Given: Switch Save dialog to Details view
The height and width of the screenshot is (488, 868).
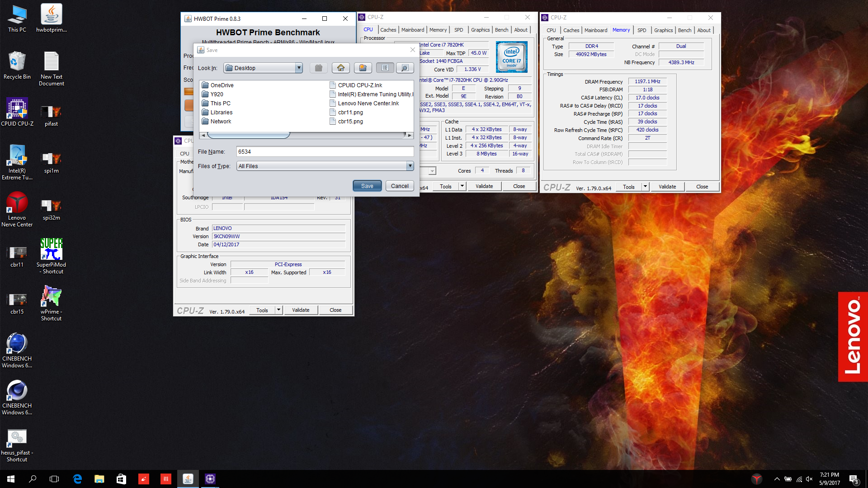Looking at the screenshot, I should click(x=405, y=68).
